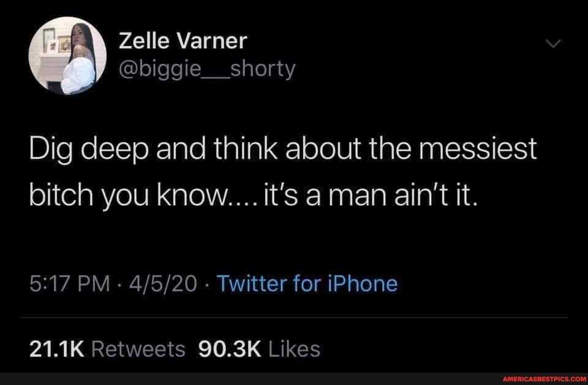
Task: Click the 90.3K likes count
Action: 231,349
